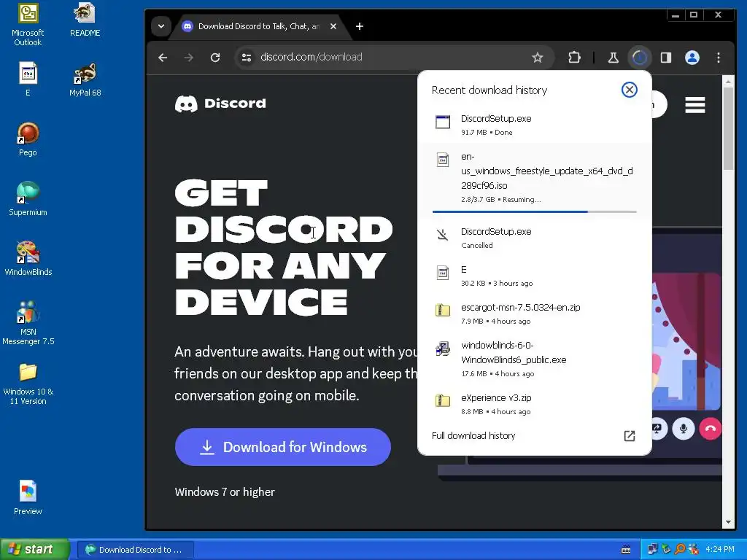Select the E file icon on desktop
Image resolution: width=747 pixels, height=560 pixels.
click(28, 79)
